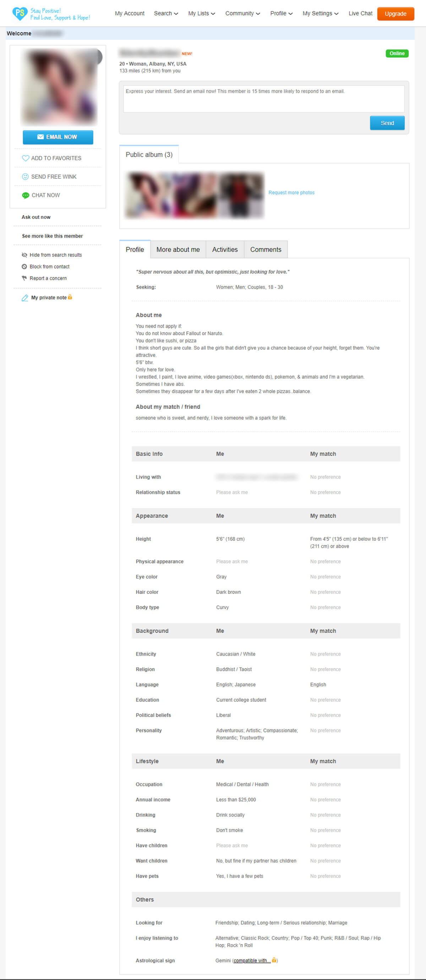Viewport: 426px width, 980px height.
Task: Click the smiley Send Free Wink icon
Action: (26, 177)
